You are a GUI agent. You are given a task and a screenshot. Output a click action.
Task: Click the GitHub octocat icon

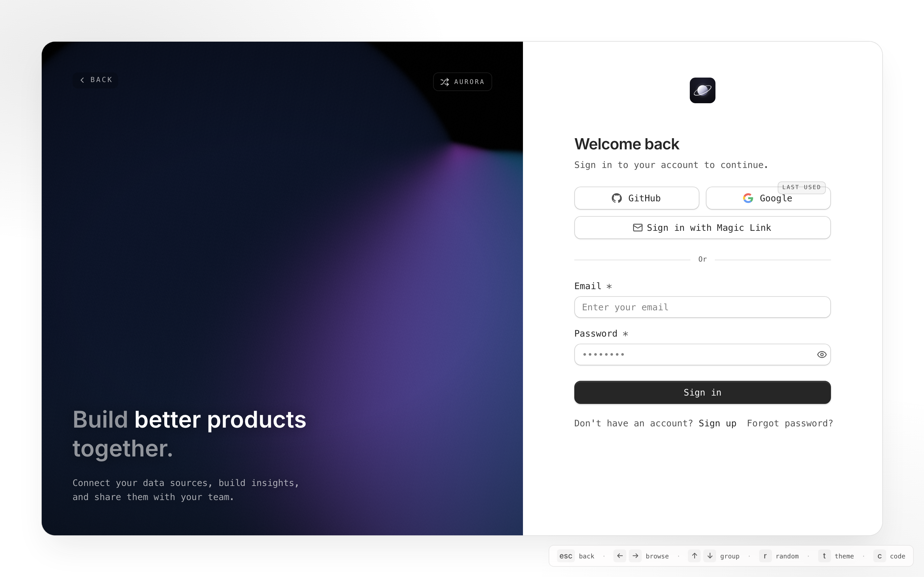[x=617, y=198]
